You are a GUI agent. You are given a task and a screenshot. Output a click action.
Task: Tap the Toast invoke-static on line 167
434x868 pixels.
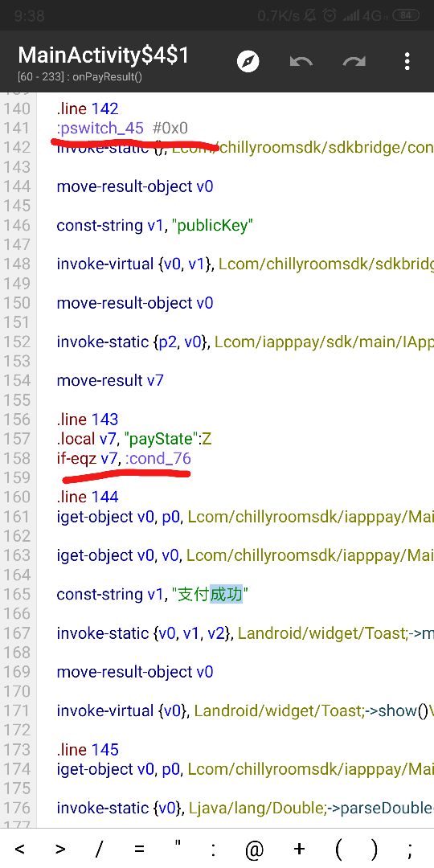(244, 633)
